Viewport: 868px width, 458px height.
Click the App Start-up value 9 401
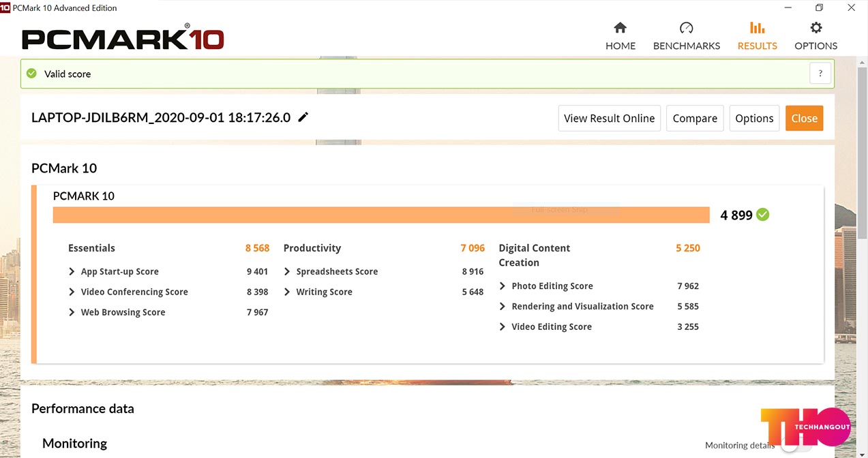[257, 271]
